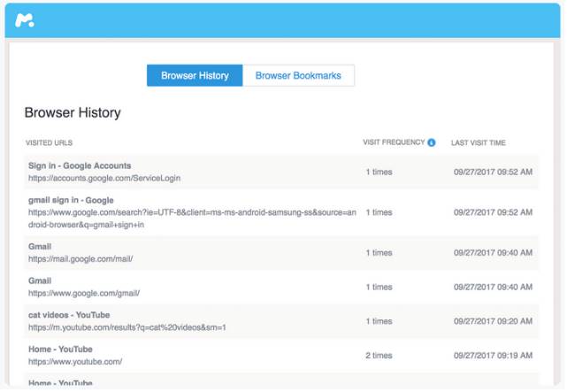The height and width of the screenshot is (392, 568).
Task: Open the www.youtube.com/ URL
Action: tap(75, 362)
